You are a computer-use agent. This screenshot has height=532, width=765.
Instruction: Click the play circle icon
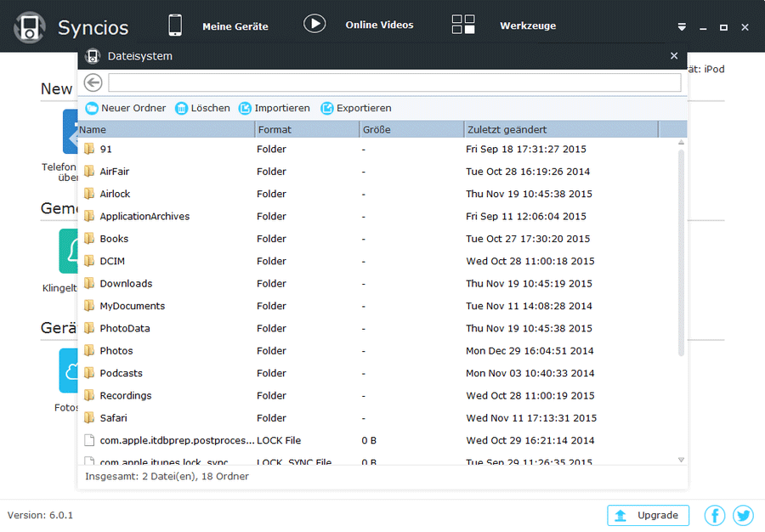[x=314, y=24]
